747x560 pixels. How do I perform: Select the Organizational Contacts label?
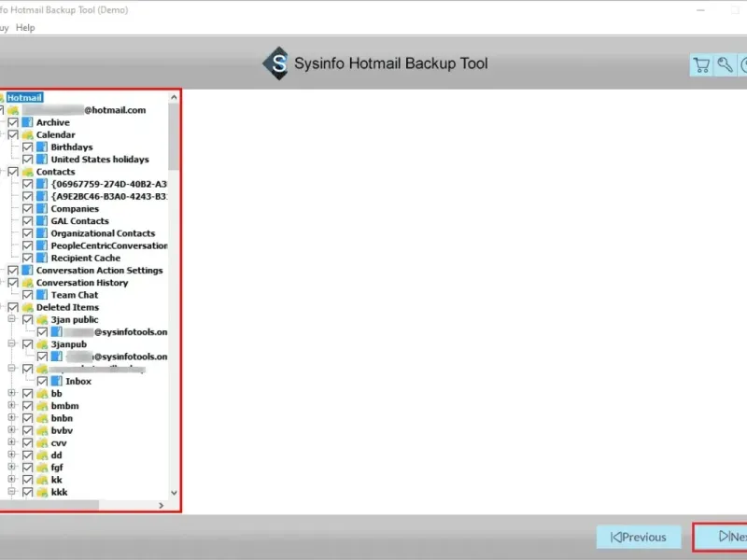pyautogui.click(x=103, y=233)
